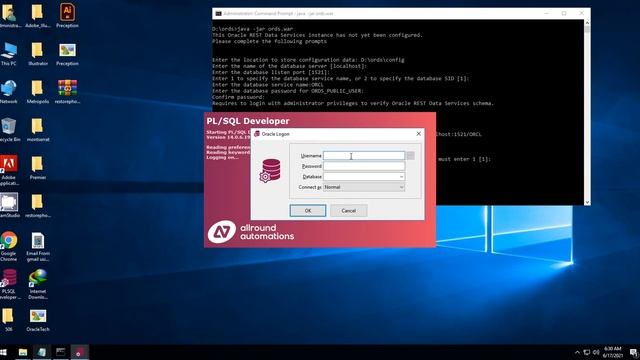The height and width of the screenshot is (360, 640).
Task: Select the CamStudio shortcut icon
Action: coord(9,206)
